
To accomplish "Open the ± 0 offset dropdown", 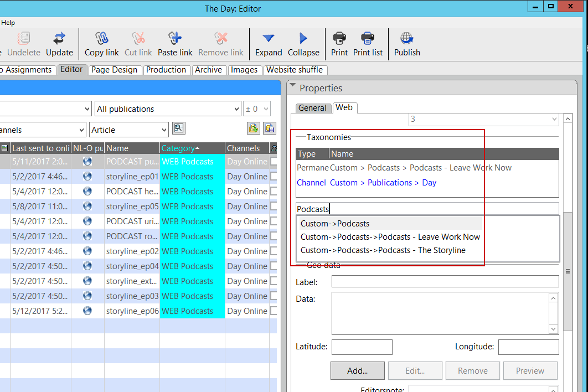I will point(256,109).
